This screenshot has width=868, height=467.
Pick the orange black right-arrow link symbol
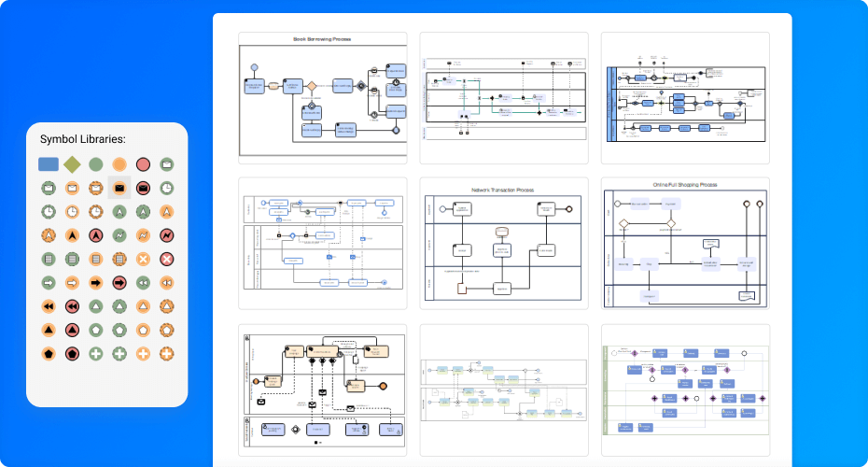[x=96, y=282]
